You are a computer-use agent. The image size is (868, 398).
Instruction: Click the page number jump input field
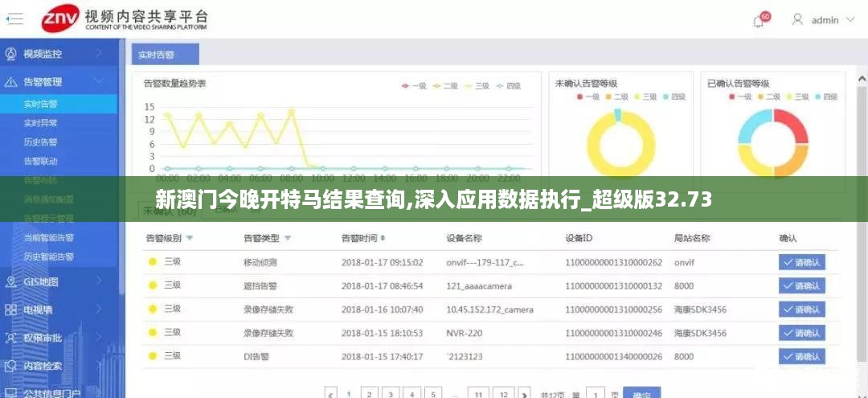(x=596, y=393)
